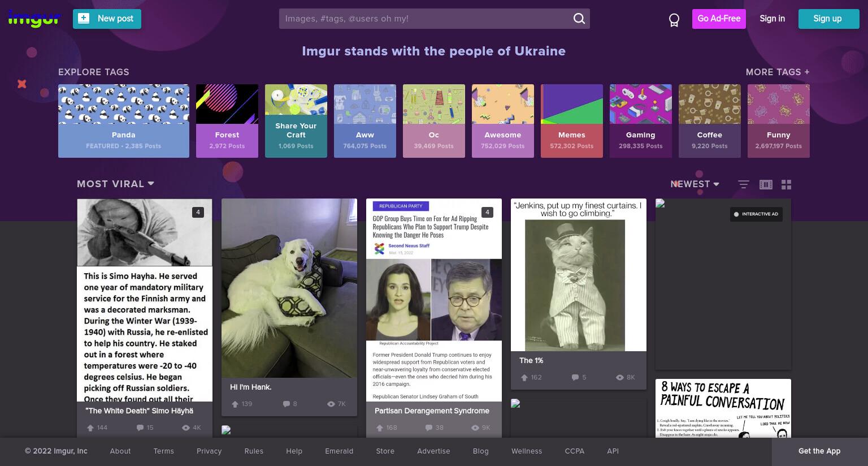Open the Memes tag
This screenshot has width=868, height=466.
pos(572,121)
